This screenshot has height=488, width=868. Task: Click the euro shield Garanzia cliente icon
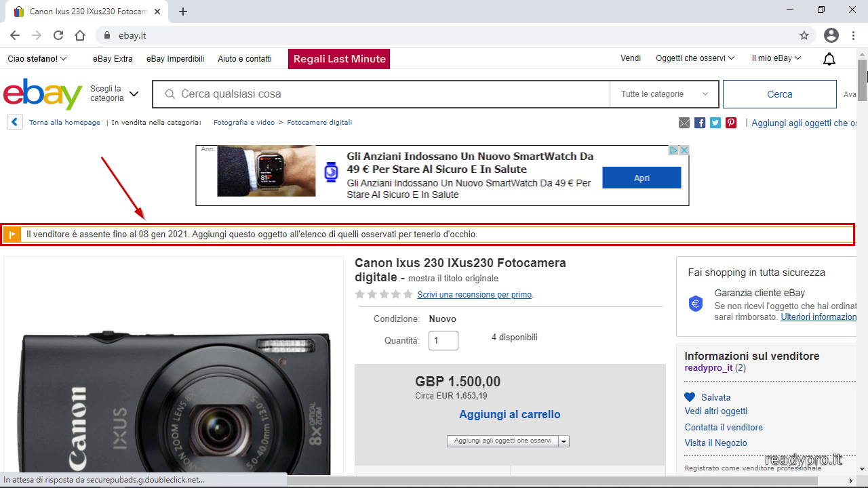[x=696, y=304]
